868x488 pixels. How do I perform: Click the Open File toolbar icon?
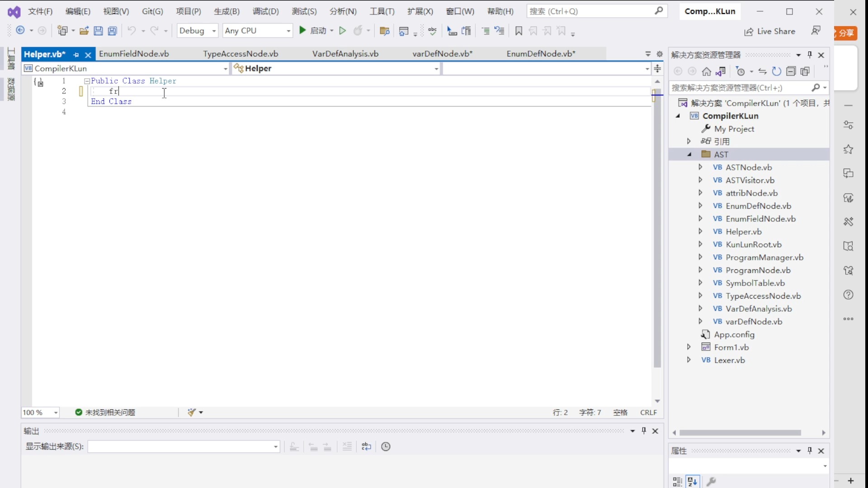point(84,31)
